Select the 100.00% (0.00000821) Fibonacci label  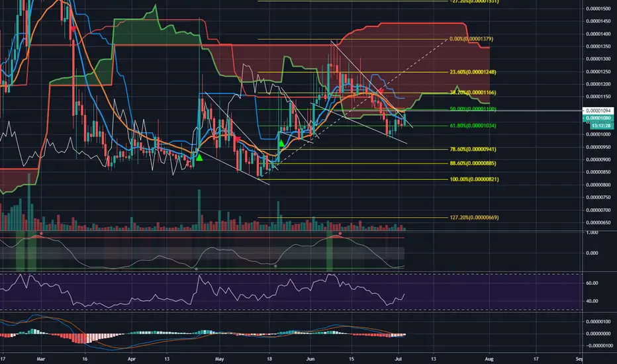click(474, 179)
